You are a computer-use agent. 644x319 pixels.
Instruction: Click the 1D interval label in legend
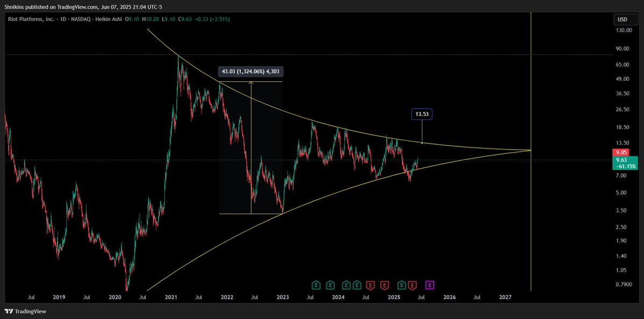point(64,19)
